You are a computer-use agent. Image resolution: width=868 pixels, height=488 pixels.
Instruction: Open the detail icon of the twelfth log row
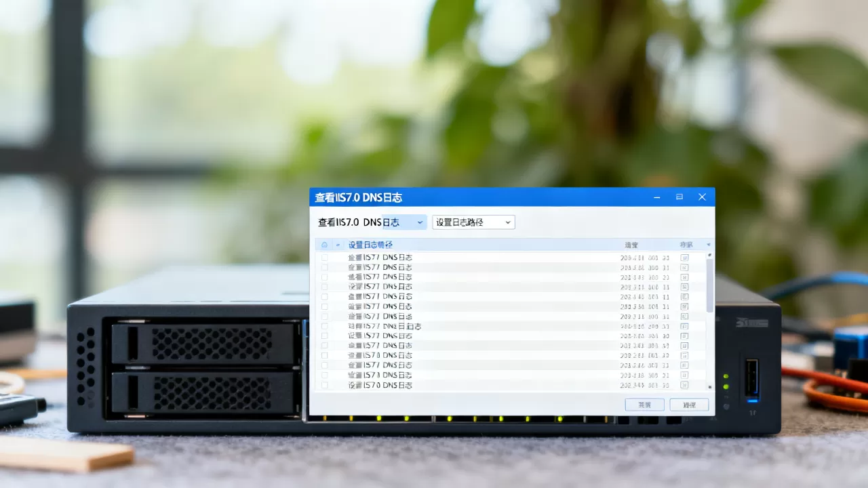click(x=684, y=365)
